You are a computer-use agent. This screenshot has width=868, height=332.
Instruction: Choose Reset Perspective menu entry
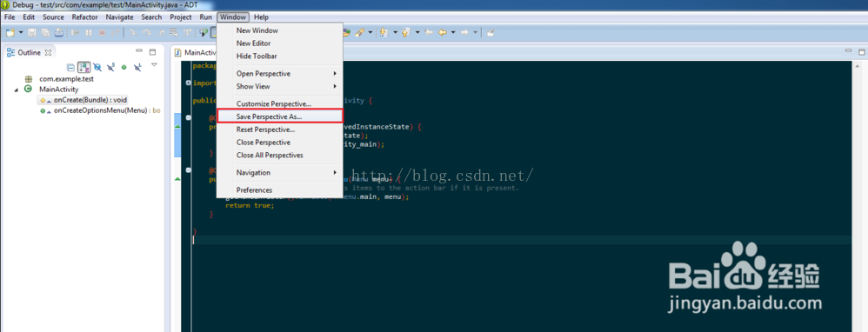[x=279, y=129]
